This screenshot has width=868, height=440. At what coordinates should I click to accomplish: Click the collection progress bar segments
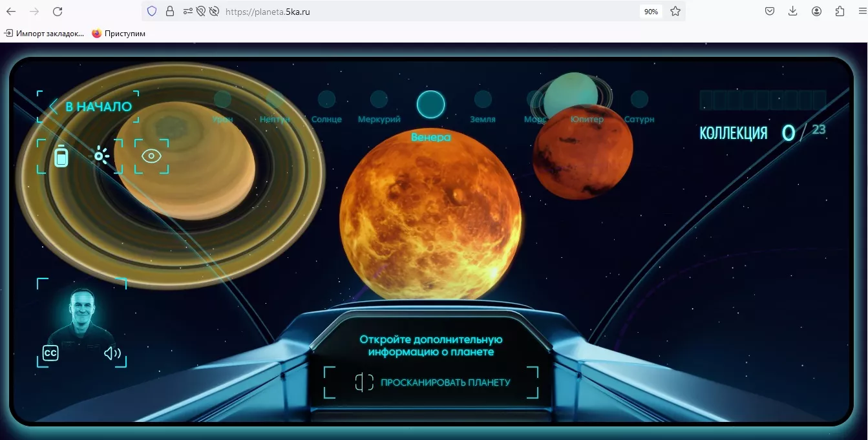point(763,100)
